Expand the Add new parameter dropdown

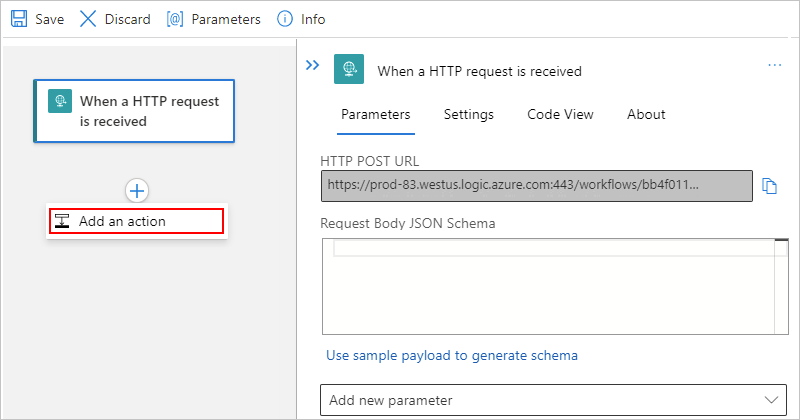click(554, 400)
